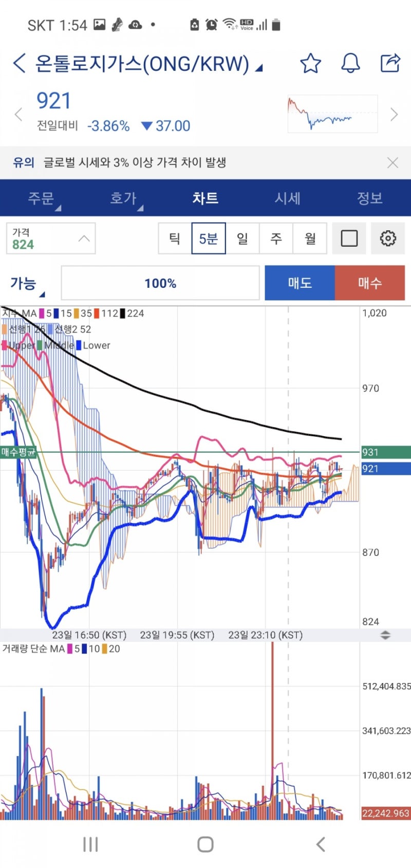Expand the ONG/KRW market selector triangle
The image size is (411, 868).
coord(259,67)
